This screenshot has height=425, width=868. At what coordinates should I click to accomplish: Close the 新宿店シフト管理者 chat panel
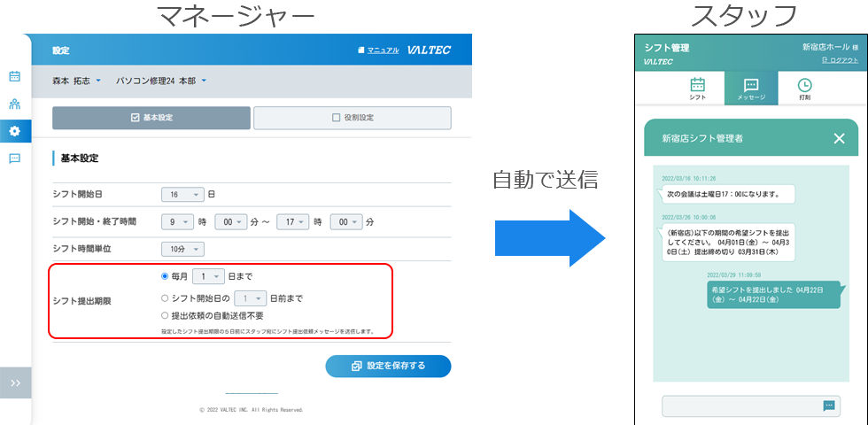[840, 138]
